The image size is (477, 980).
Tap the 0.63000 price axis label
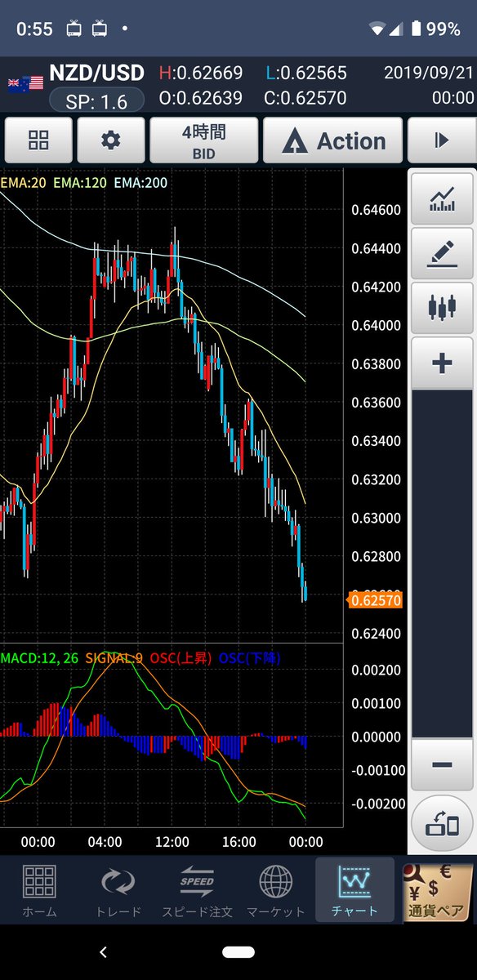coord(377,519)
